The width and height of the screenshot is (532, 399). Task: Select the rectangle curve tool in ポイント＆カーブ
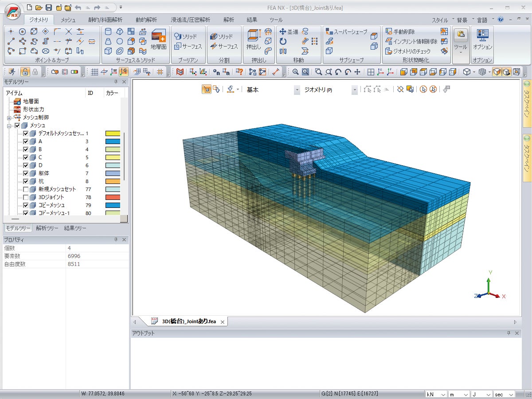23,51
